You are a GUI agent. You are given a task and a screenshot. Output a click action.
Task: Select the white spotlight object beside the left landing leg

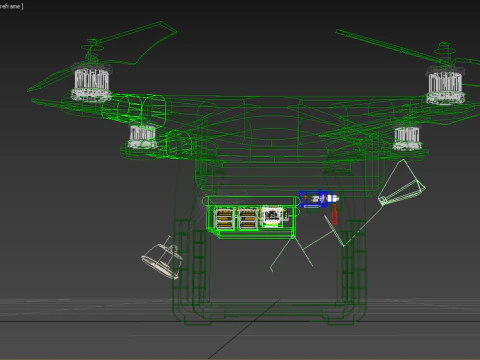pyautogui.click(x=162, y=257)
